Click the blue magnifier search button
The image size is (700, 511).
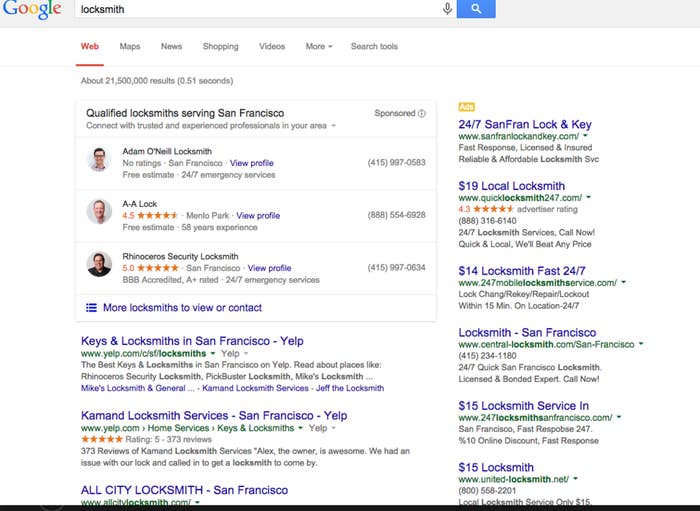coord(476,8)
